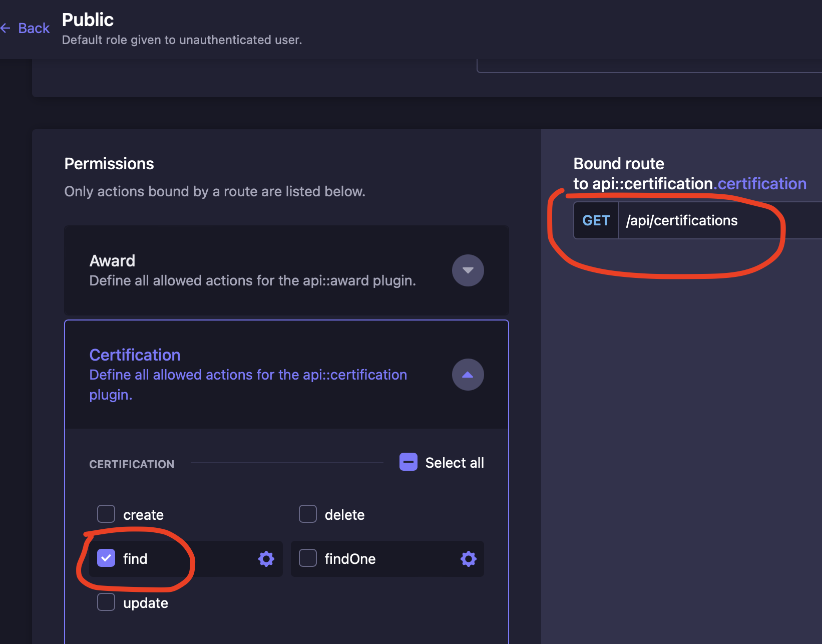Check the update permission

click(x=106, y=602)
